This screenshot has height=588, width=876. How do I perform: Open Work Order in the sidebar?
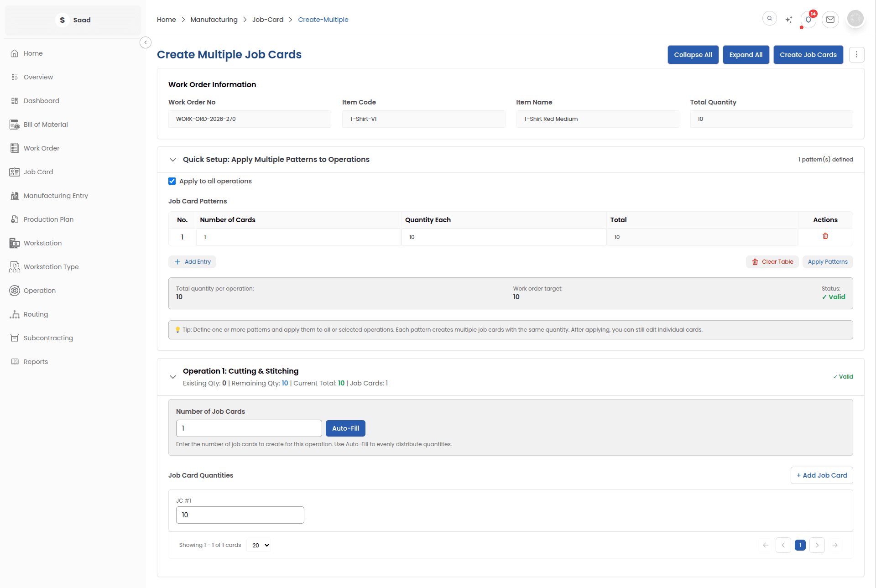click(41, 148)
